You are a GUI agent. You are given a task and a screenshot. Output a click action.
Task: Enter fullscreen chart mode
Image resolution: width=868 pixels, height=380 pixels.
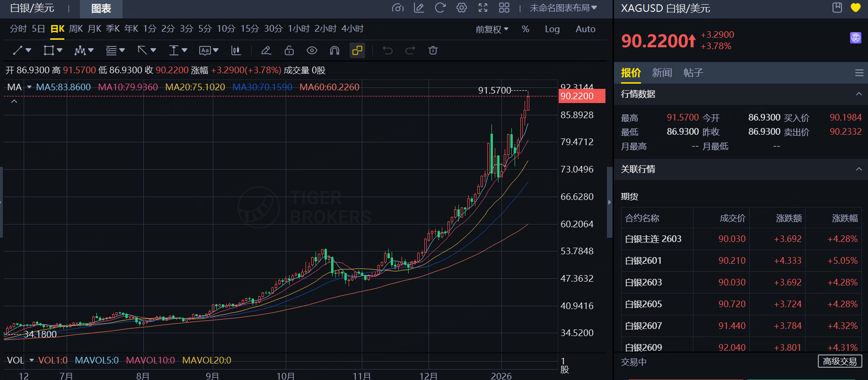point(483,8)
